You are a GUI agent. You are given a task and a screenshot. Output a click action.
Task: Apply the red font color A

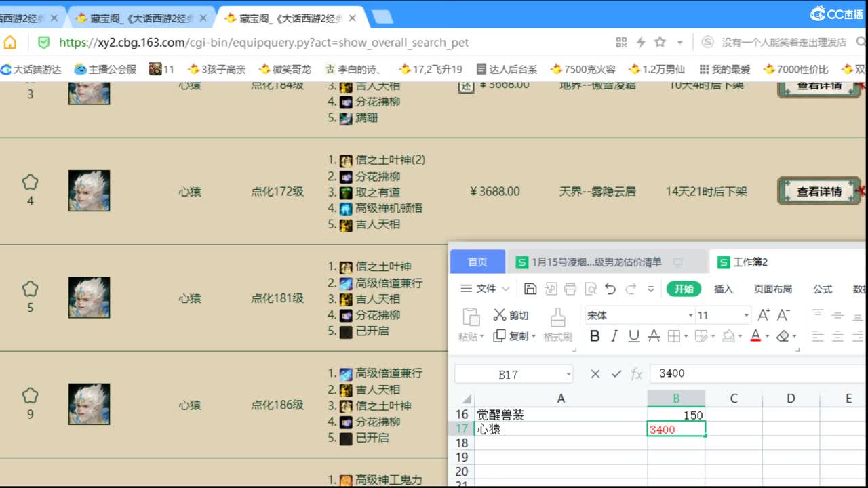(755, 335)
